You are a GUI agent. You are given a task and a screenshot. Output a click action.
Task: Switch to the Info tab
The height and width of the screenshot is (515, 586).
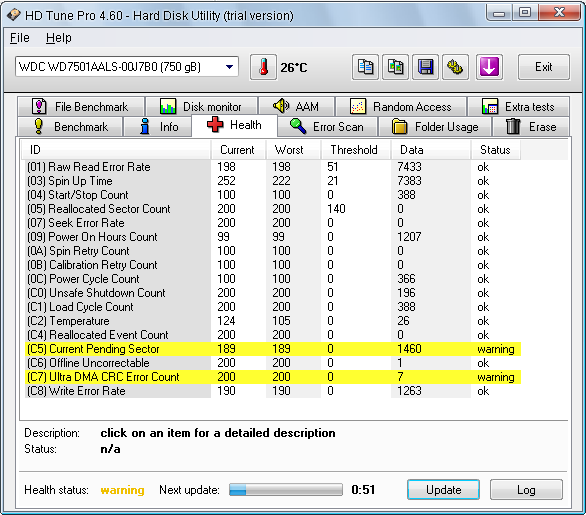pos(157,126)
